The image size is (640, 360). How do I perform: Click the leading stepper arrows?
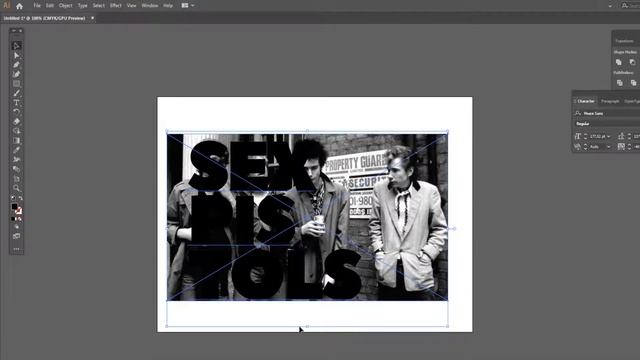[629, 136]
